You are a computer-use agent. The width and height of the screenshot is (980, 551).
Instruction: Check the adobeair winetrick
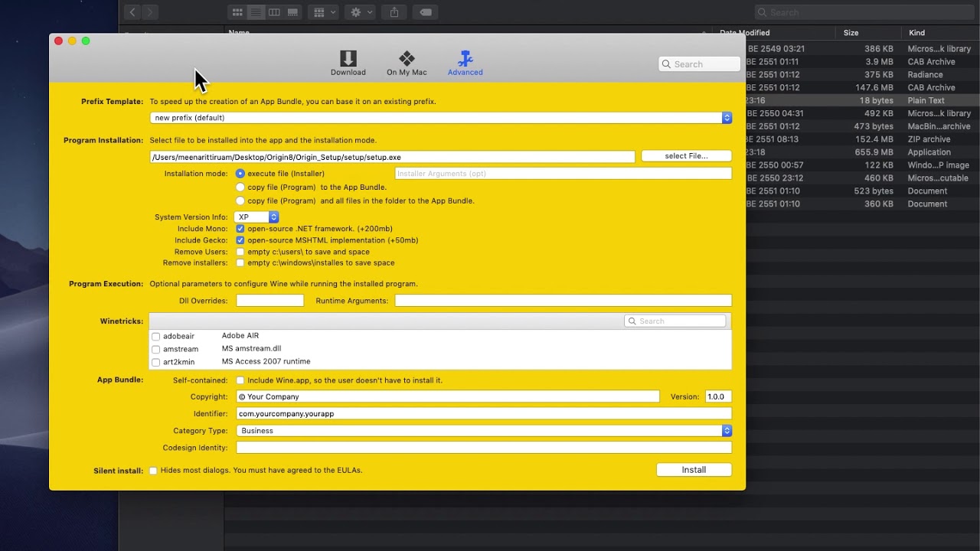pyautogui.click(x=156, y=337)
